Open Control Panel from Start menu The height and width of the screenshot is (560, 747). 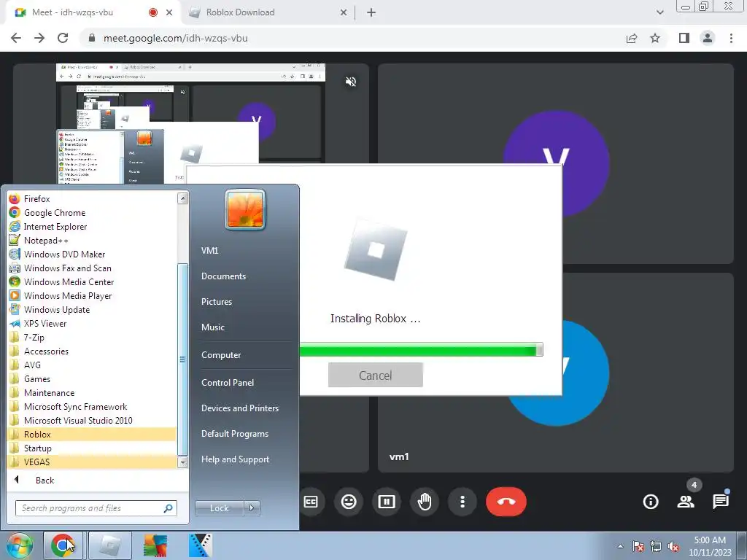point(228,382)
